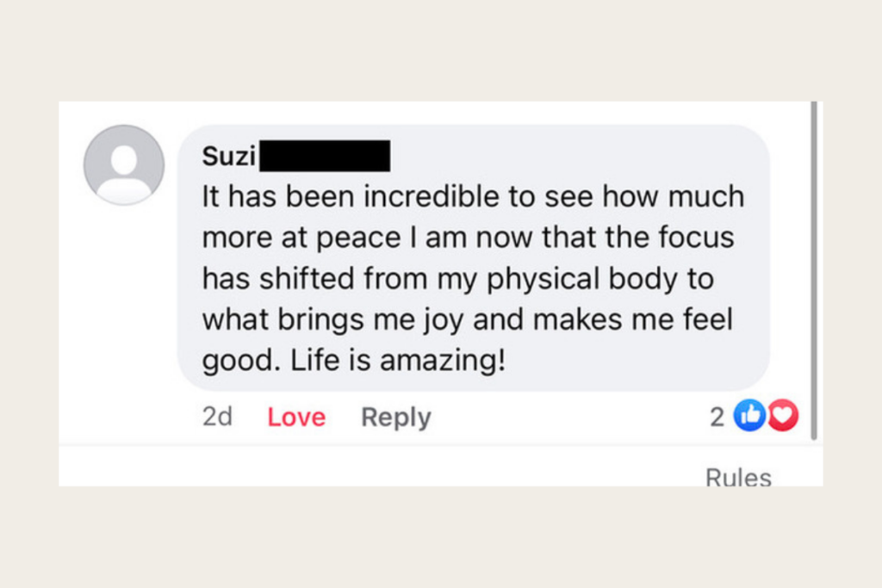
Task: Click the line 'more at peace I am'
Action: pos(468,238)
